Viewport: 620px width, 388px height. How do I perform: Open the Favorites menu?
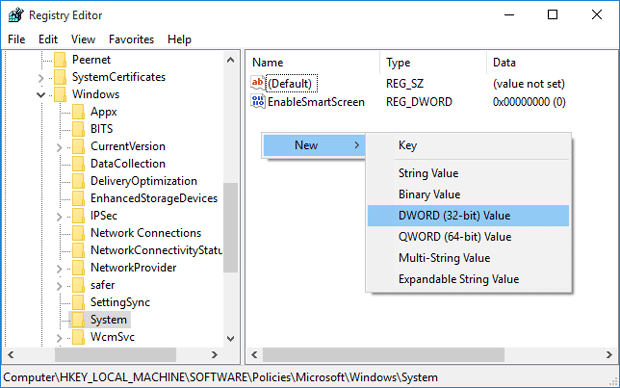(x=131, y=39)
